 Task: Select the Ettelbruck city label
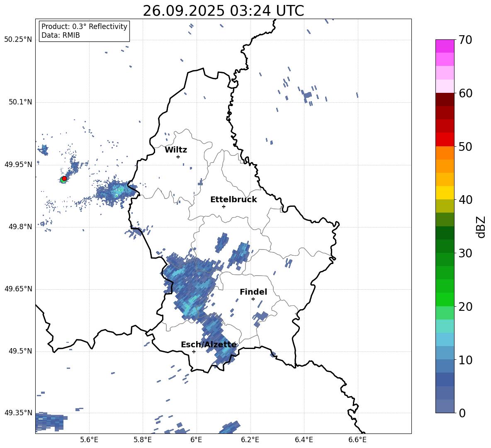(x=233, y=200)
